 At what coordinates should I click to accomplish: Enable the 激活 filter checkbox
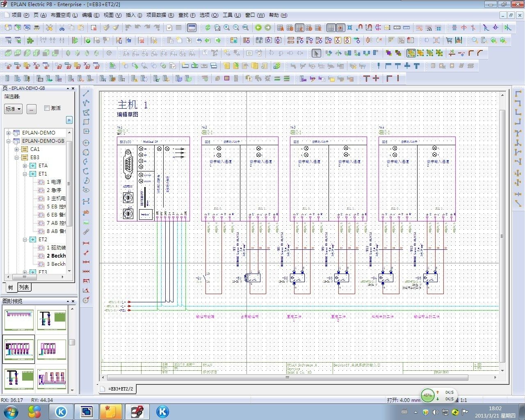pyautogui.click(x=47, y=108)
